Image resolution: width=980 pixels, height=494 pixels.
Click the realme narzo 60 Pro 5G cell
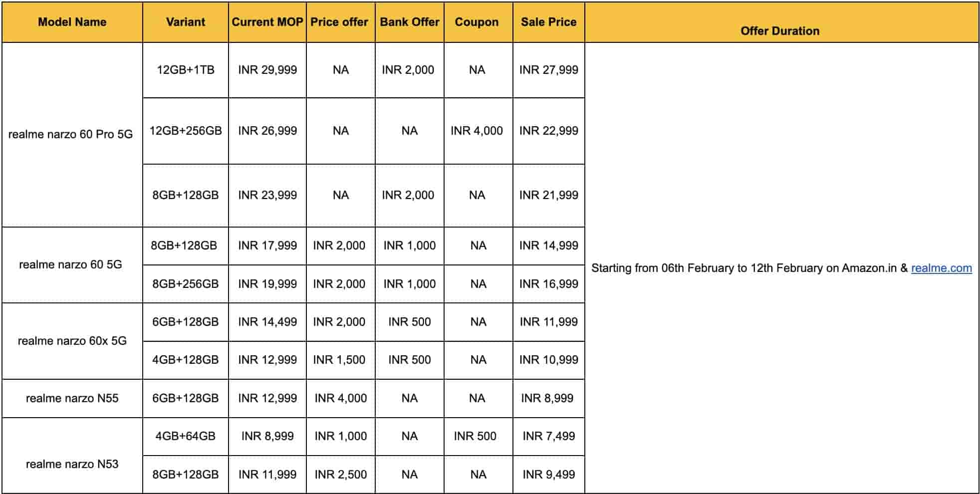pyautogui.click(x=71, y=134)
